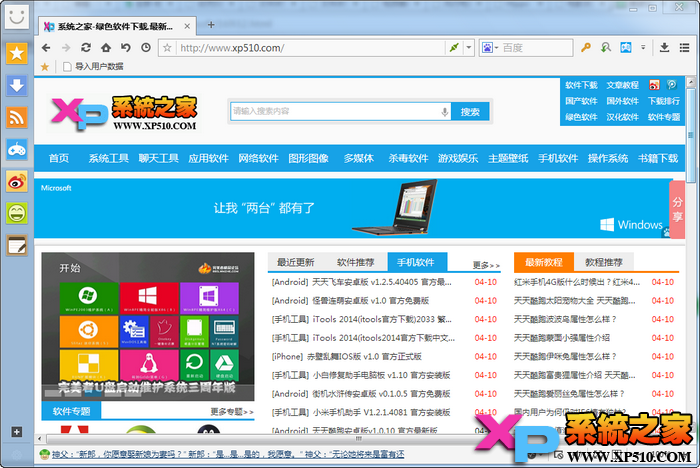Screen dimensions: 700x468
Task: Open the browser main menu icon
Action: click(x=684, y=47)
